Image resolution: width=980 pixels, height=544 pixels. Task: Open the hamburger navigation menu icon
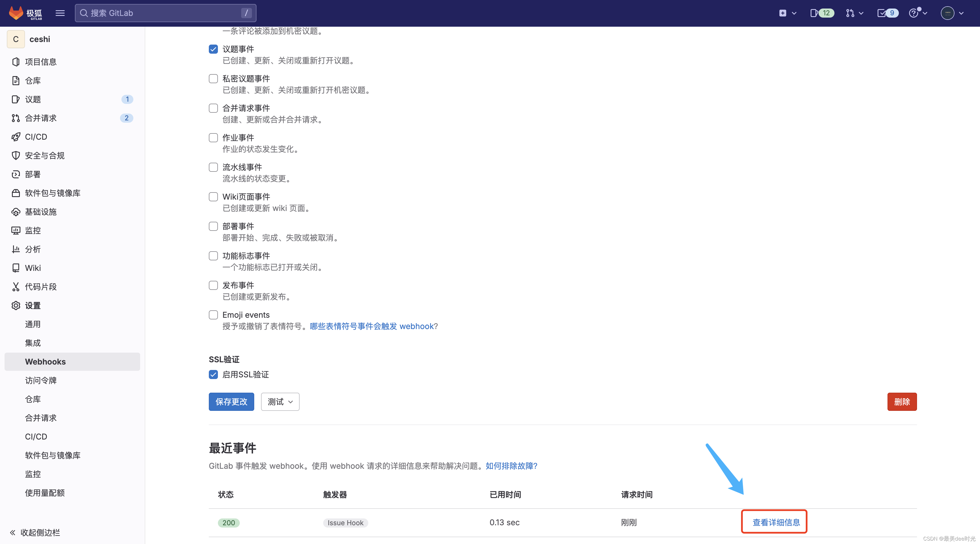(x=60, y=13)
